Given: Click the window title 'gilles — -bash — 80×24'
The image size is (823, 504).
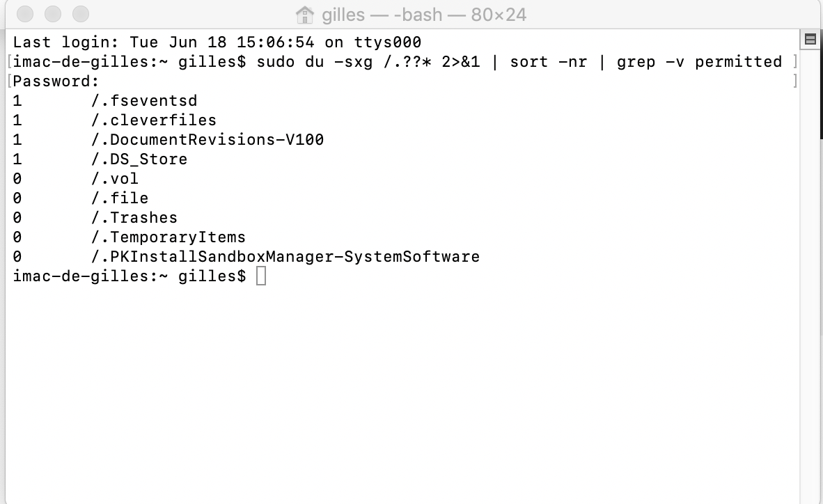Looking at the screenshot, I should coord(423,14).
